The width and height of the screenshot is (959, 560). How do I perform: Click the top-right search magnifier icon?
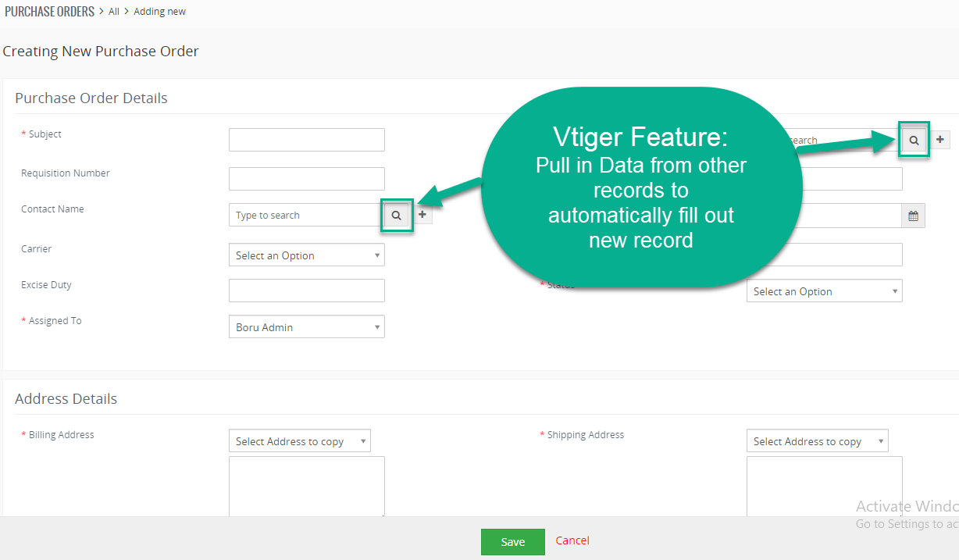[914, 140]
